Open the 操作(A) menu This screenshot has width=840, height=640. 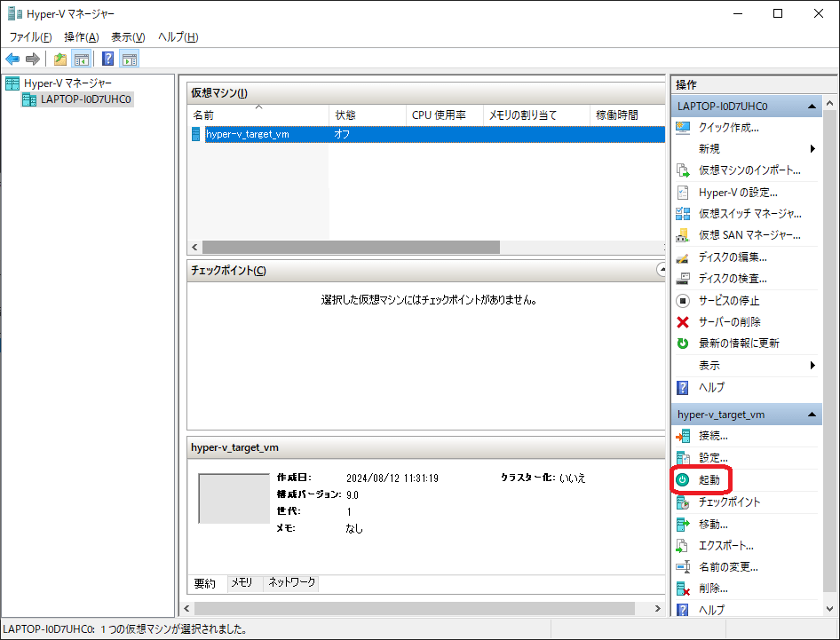click(82, 37)
